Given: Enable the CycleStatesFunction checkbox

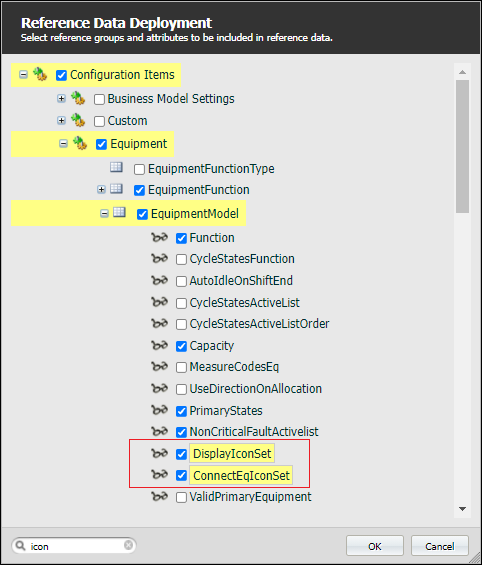Looking at the screenshot, I should tap(181, 259).
